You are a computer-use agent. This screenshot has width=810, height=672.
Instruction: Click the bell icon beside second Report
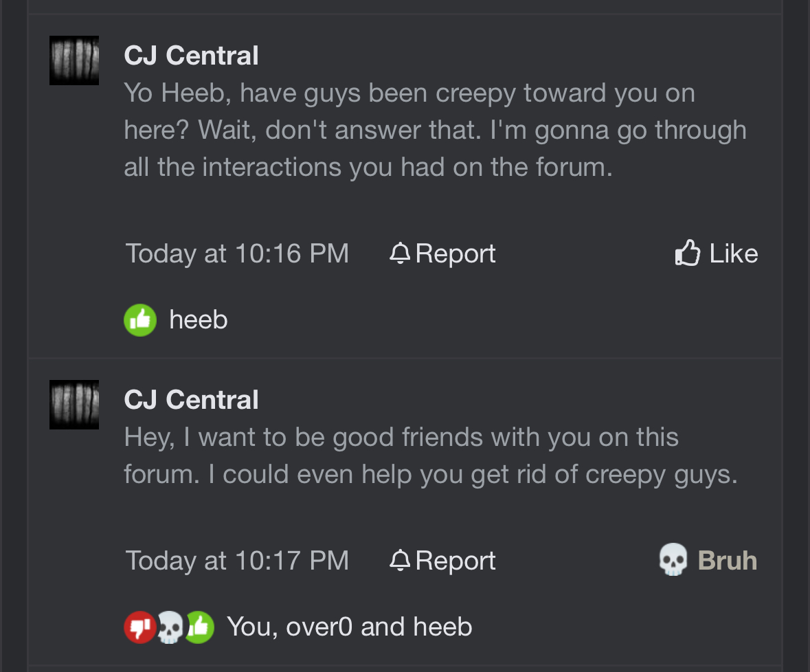(x=399, y=560)
